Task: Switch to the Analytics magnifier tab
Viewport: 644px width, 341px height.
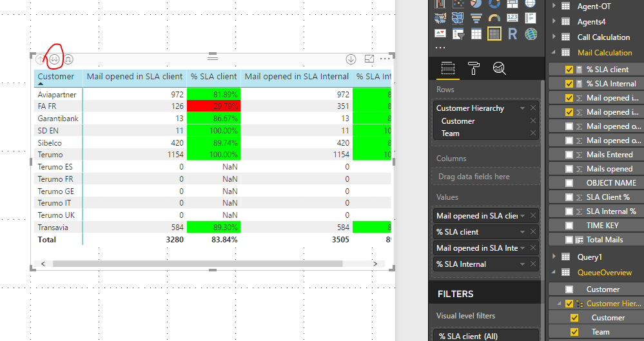Action: coord(499,68)
